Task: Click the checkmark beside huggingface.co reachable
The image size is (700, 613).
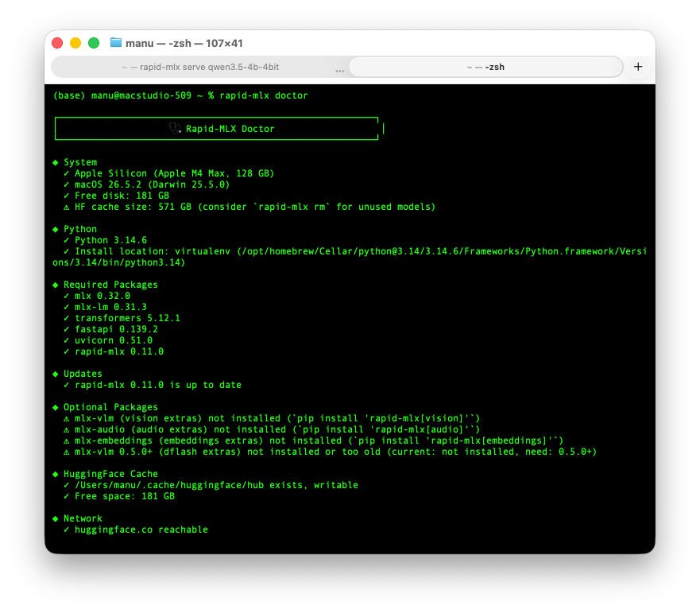Action: pyautogui.click(x=66, y=530)
